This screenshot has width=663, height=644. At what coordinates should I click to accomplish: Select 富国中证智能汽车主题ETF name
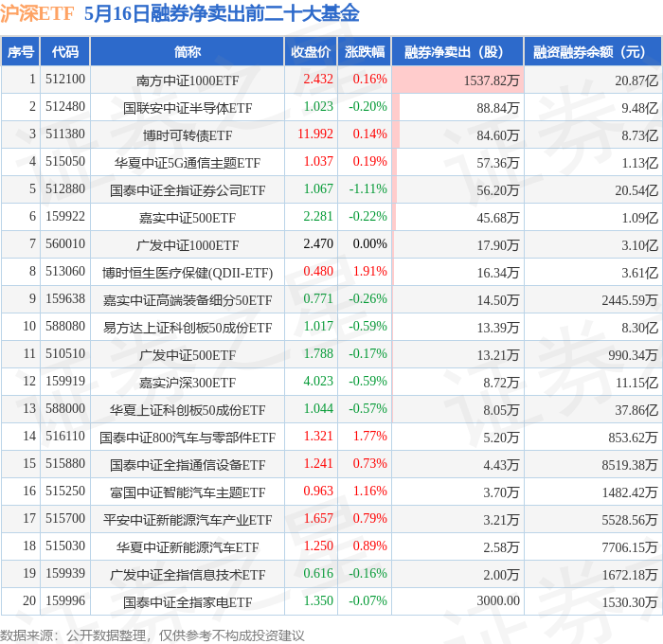click(188, 492)
